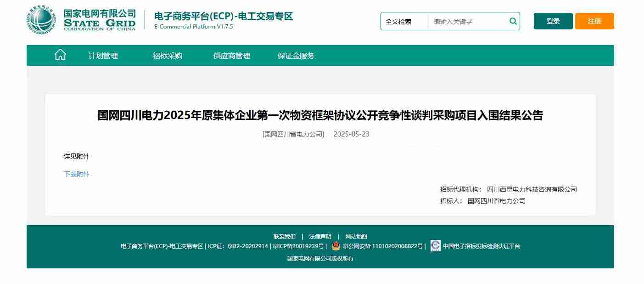Click the E-Commercial Platform V1.7.5 version text
Viewport: 644px width, 284px height.
194,27
